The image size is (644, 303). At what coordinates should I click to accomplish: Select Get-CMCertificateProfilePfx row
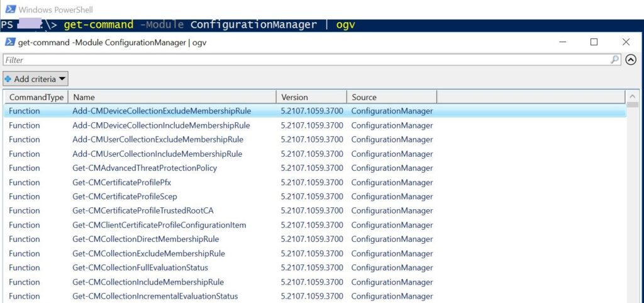(315, 182)
